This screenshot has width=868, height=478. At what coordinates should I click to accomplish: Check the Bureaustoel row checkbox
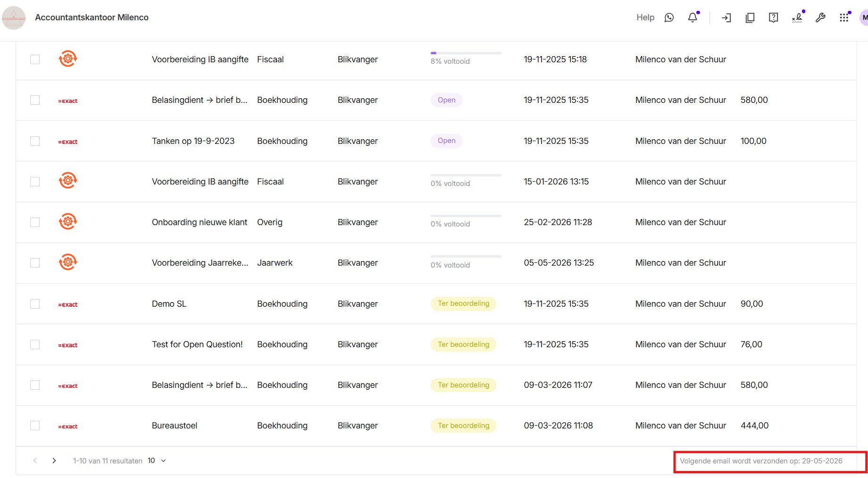point(35,426)
